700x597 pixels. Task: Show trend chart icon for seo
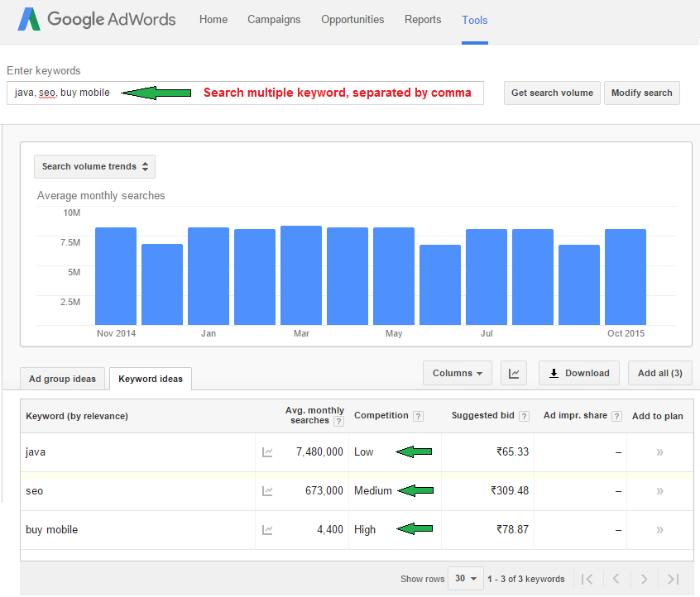pyautogui.click(x=267, y=491)
